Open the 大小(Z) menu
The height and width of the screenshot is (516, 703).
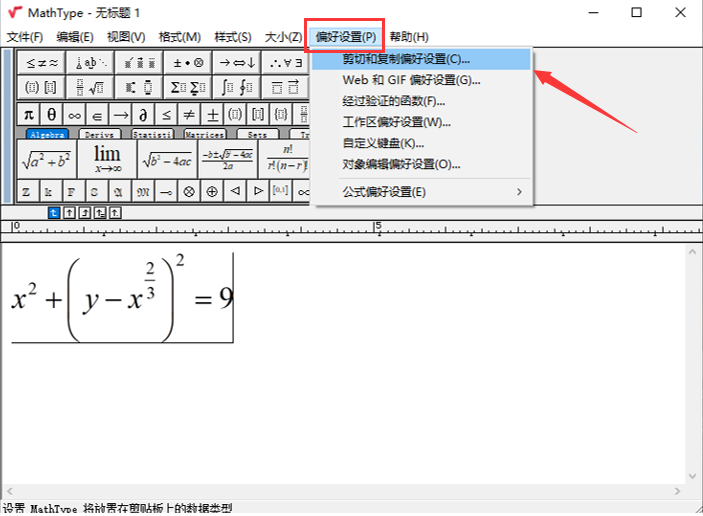pyautogui.click(x=283, y=37)
